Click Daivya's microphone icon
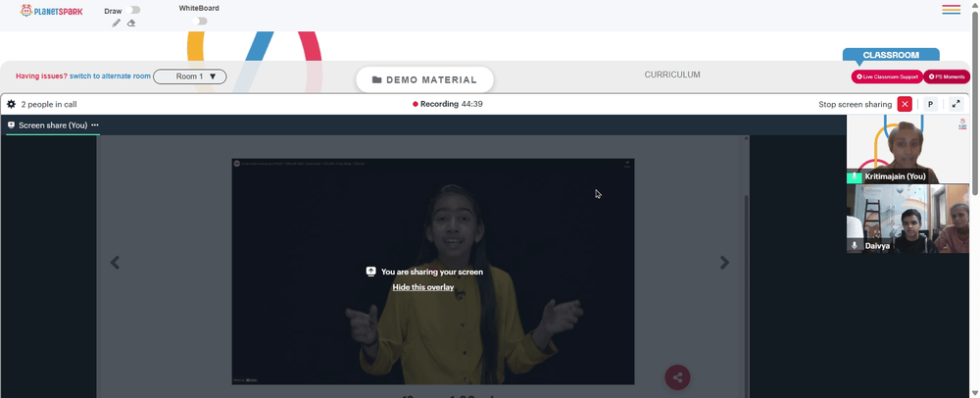This screenshot has height=398, width=980. click(x=855, y=245)
